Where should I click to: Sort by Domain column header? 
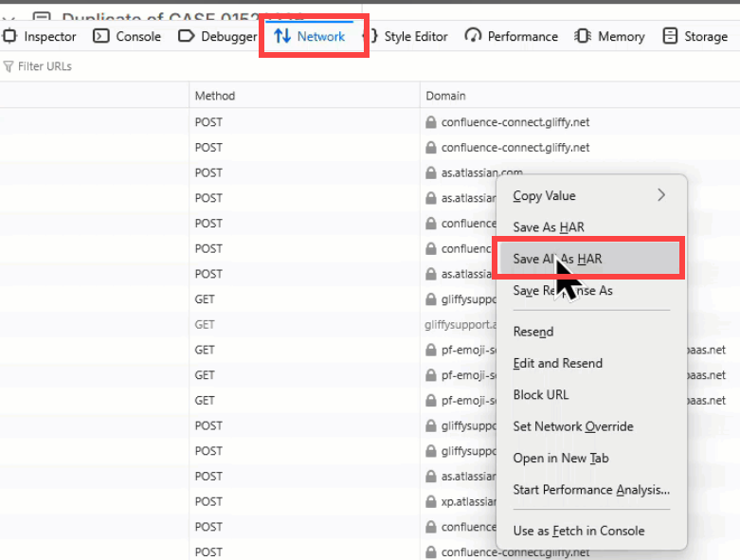445,96
